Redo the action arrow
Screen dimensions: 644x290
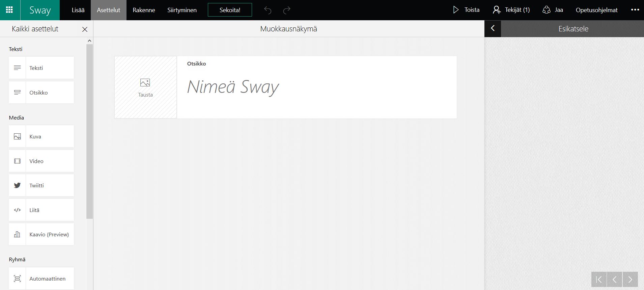click(x=287, y=10)
